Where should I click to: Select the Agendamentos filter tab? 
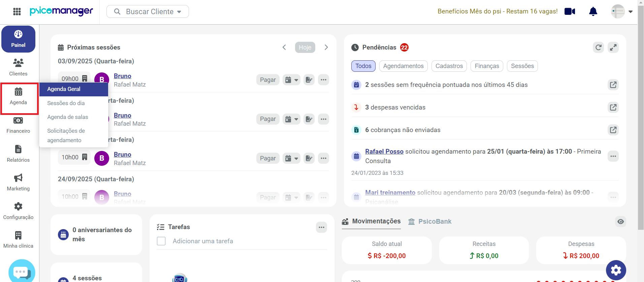coord(403,66)
